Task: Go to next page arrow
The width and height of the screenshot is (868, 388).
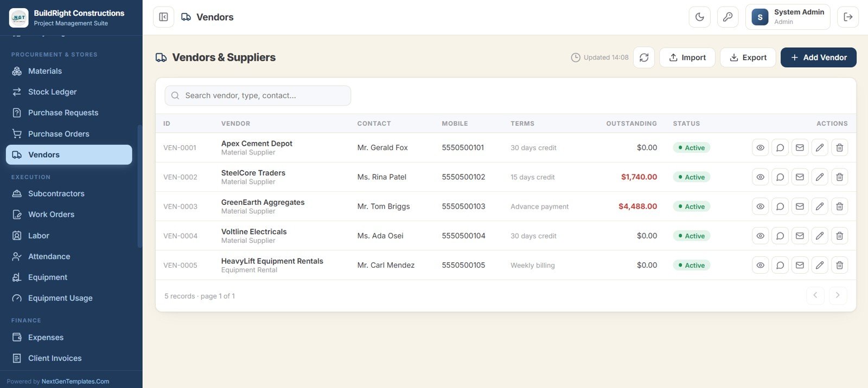Action: tap(838, 295)
